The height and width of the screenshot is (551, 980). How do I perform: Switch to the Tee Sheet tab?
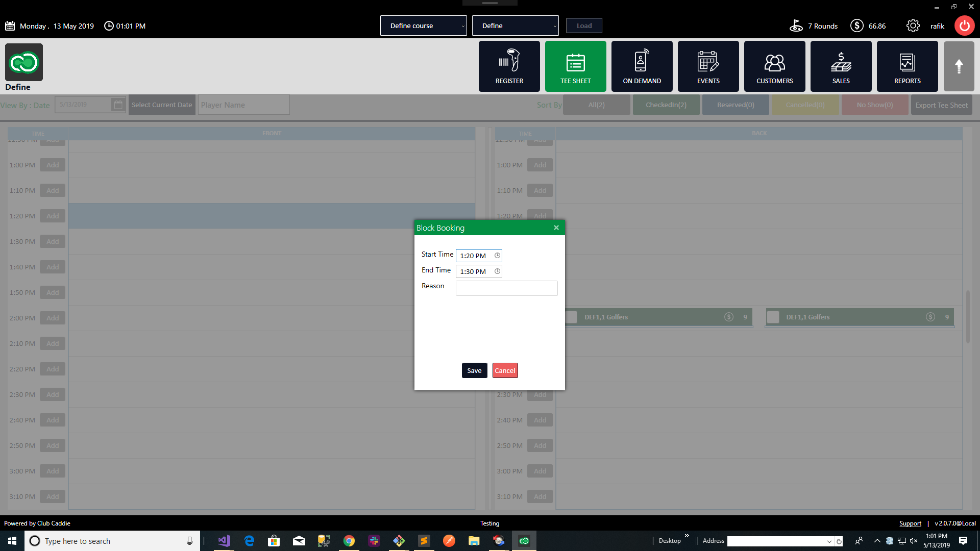pos(575,66)
